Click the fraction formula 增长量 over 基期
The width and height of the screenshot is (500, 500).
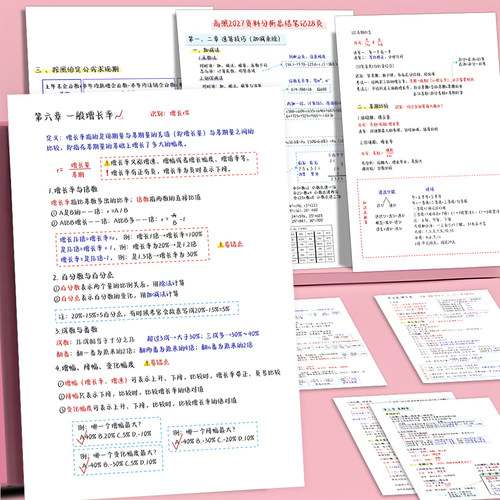pyautogui.click(x=80, y=170)
